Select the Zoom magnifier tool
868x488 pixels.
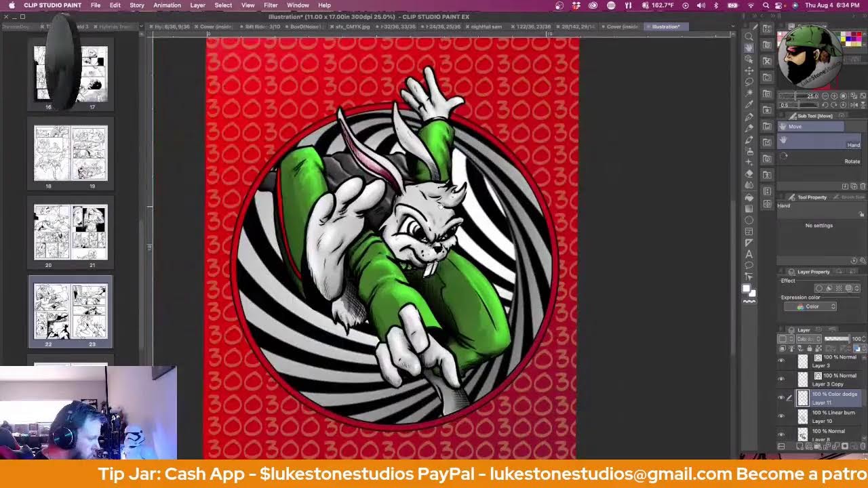tap(749, 36)
